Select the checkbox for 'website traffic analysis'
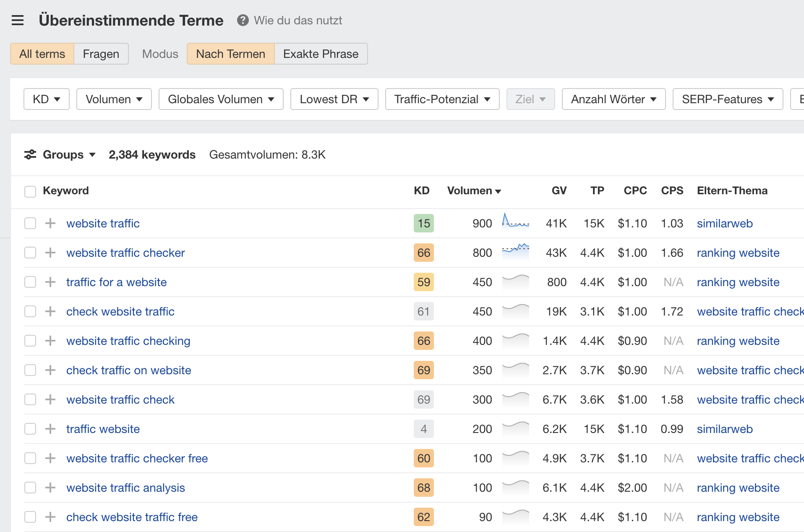This screenshot has width=804, height=532. tap(30, 488)
